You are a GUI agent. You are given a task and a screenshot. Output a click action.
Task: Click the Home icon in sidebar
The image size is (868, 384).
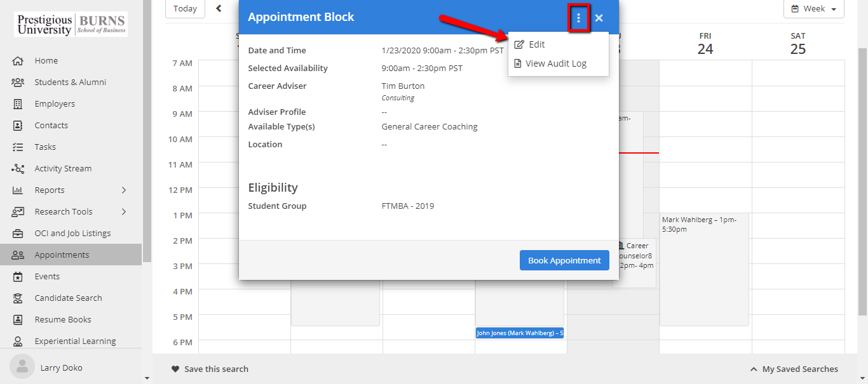point(18,61)
